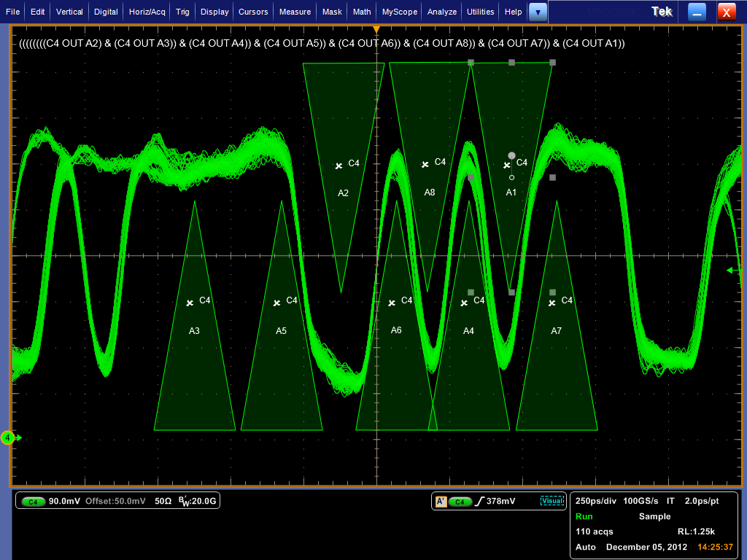Toggle the Run acquisition status indicator
This screenshot has width=747, height=560.
tap(584, 516)
